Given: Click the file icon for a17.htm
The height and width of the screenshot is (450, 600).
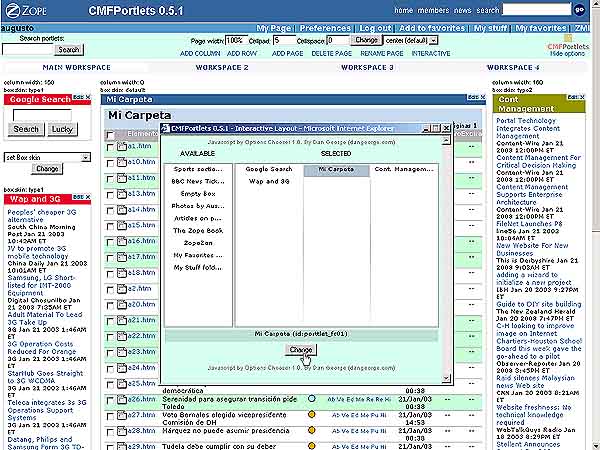Looking at the screenshot, I should pos(122,257).
